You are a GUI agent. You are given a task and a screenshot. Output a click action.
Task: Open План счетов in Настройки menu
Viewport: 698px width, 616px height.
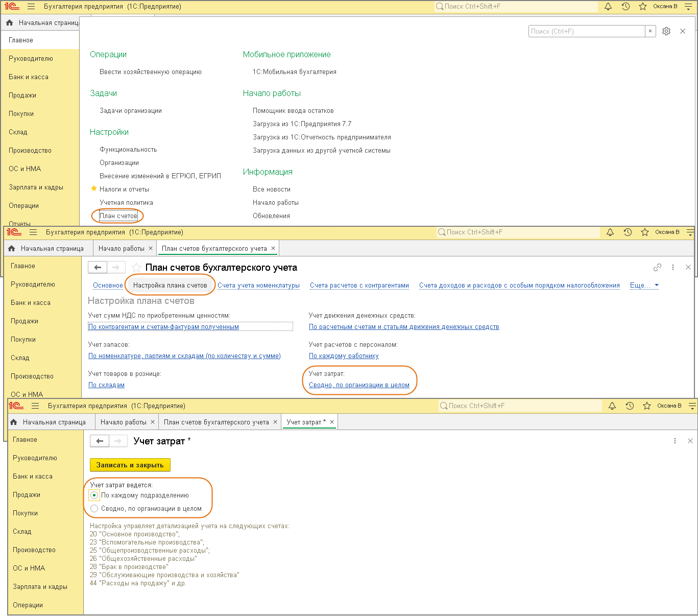[x=118, y=216]
